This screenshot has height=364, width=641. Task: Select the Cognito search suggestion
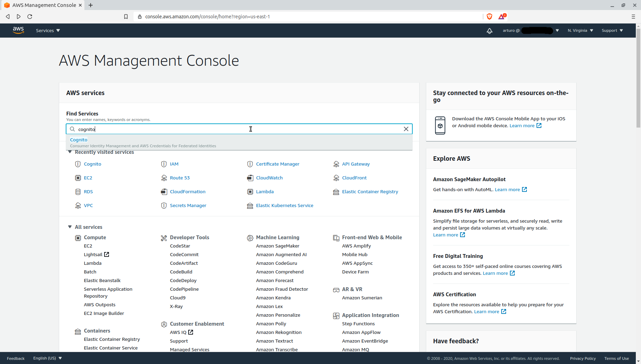(239, 142)
